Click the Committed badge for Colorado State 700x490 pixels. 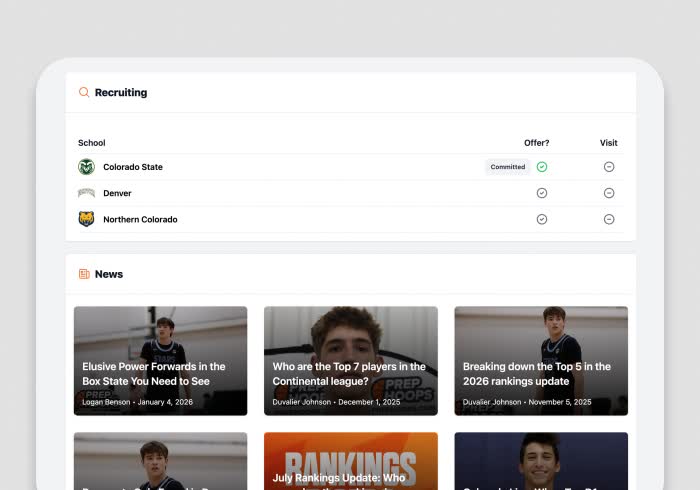point(508,167)
